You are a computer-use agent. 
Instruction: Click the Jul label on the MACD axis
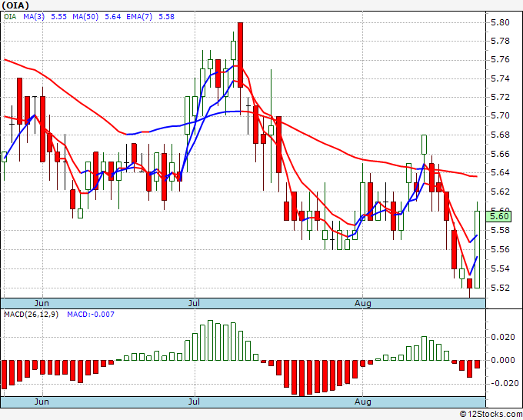coord(194,402)
